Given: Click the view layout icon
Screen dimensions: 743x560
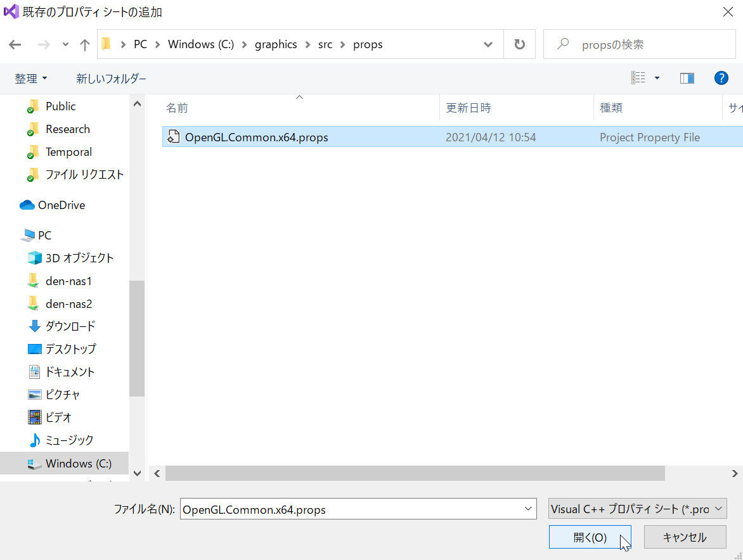Looking at the screenshot, I should (x=638, y=78).
